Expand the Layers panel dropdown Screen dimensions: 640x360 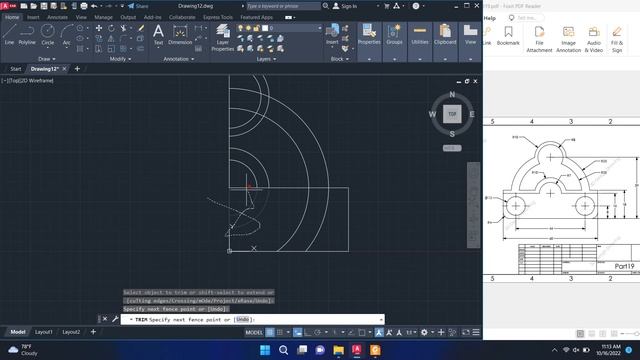tap(267, 59)
